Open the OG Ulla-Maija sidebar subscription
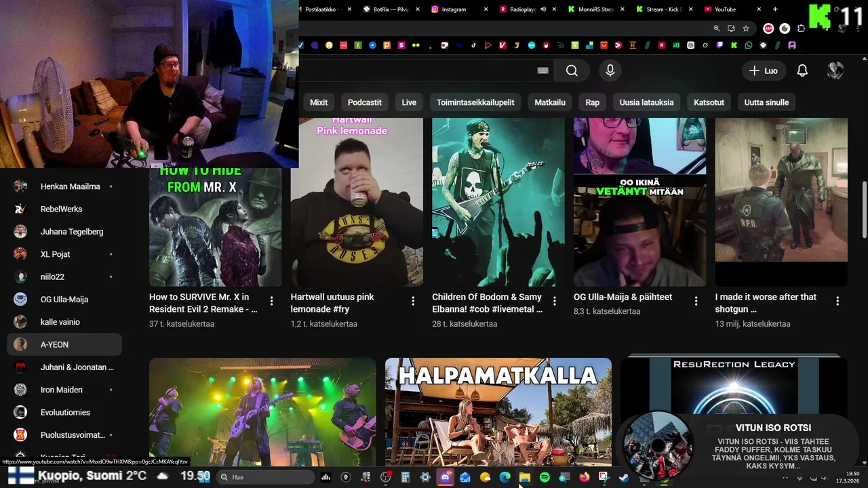Image resolution: width=868 pixels, height=488 pixels. tap(64, 300)
